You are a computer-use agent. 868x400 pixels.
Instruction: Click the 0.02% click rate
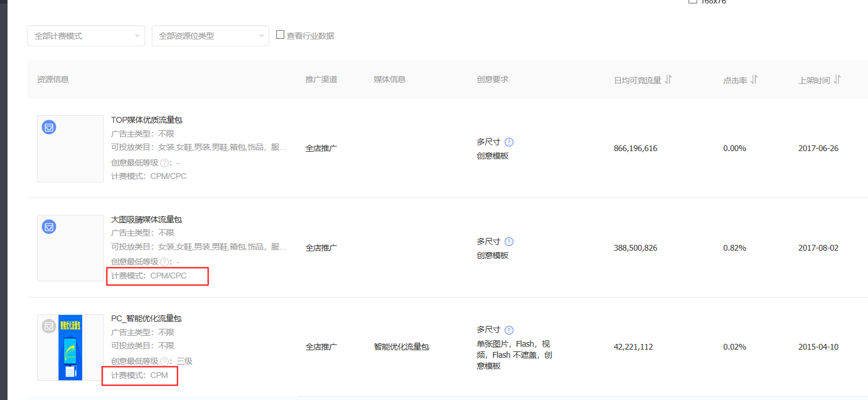click(735, 347)
